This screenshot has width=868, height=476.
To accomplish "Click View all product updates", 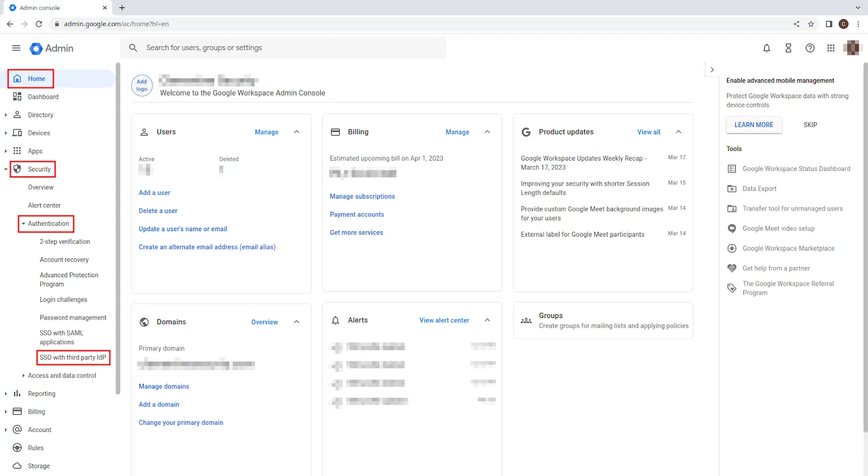I will point(649,132).
